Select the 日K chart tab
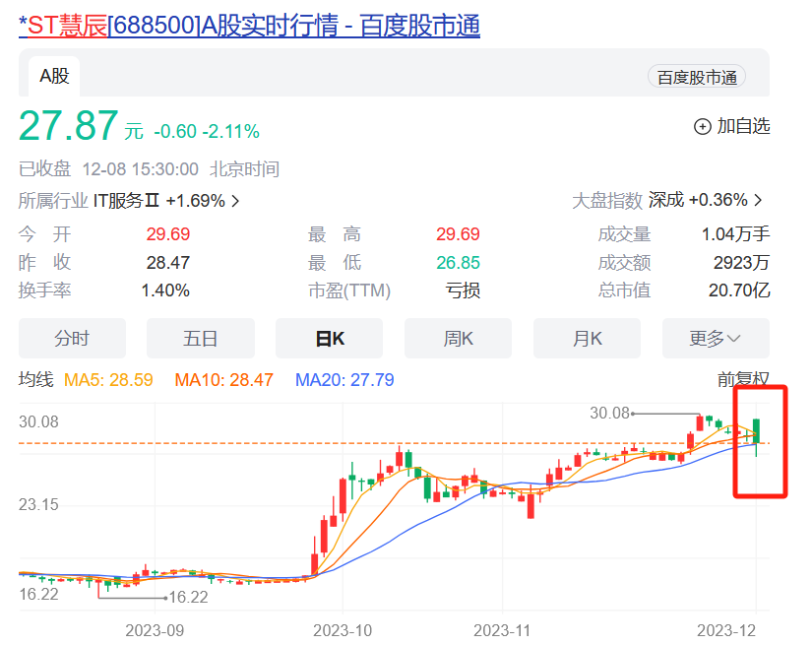Screen dimensions: 812x645 pyautogui.click(x=330, y=339)
